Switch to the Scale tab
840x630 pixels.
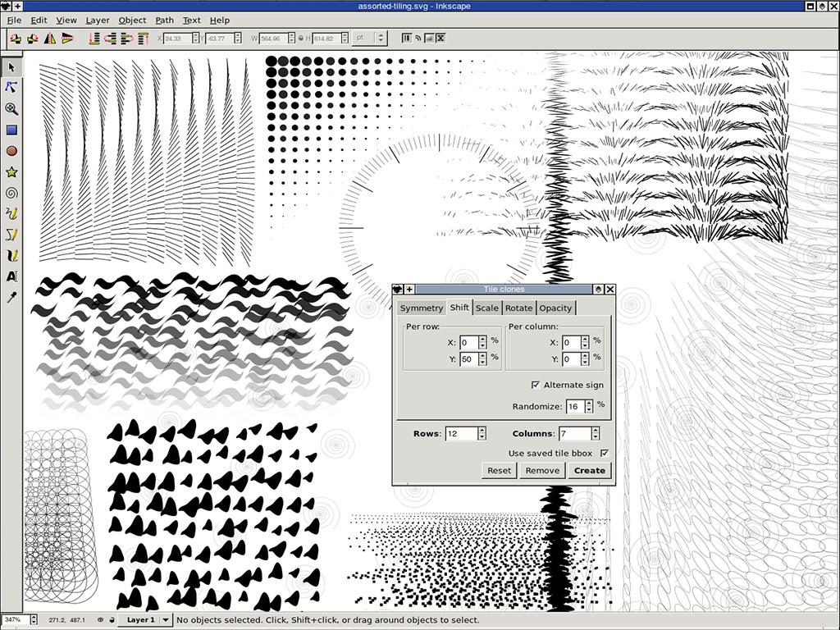coord(487,308)
